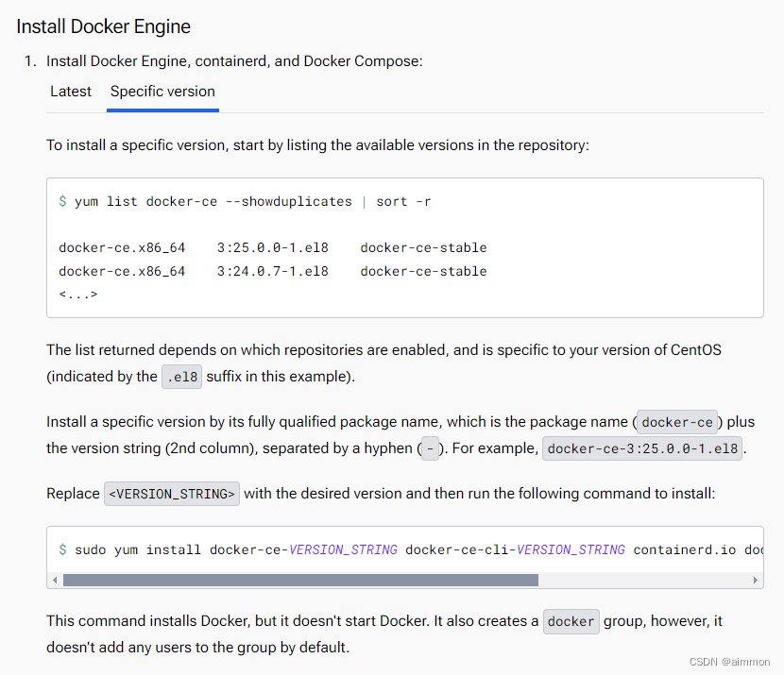Switch to the Latest tab
This screenshot has height=675, width=784.
(x=70, y=92)
